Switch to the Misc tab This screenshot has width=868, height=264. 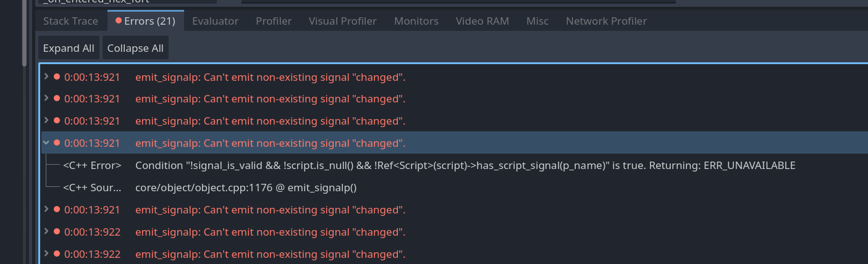[537, 21]
